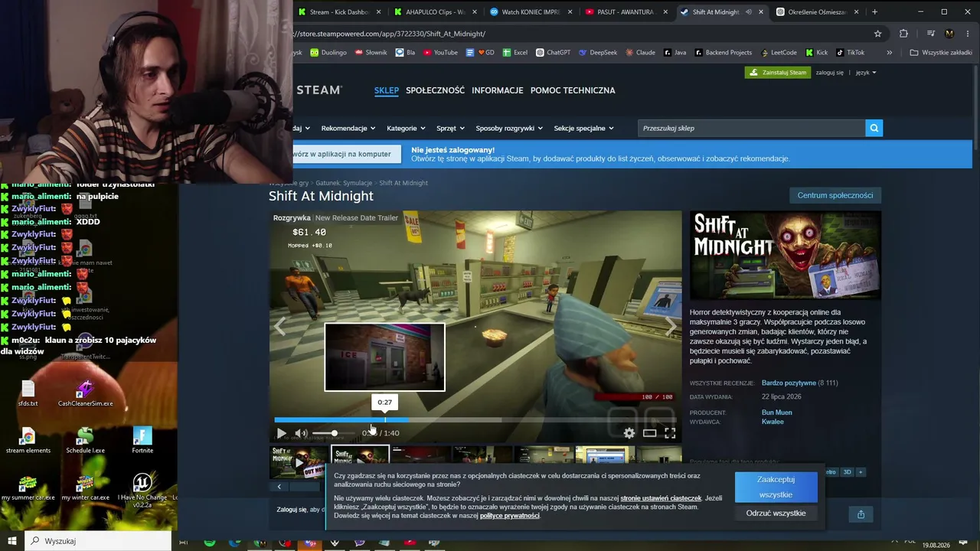The height and width of the screenshot is (551, 980).
Task: Switch to the Stream - Kick Dashboard tab
Action: 339,12
